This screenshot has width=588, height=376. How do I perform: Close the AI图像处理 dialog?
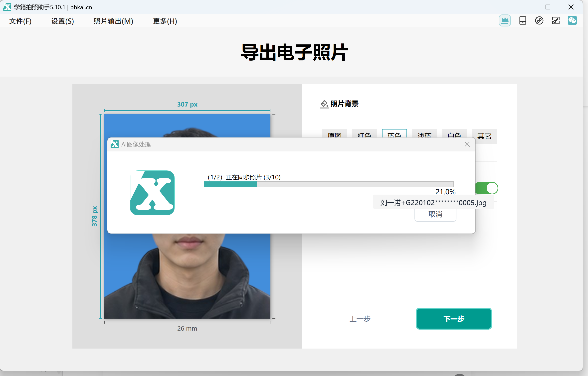pos(467,144)
